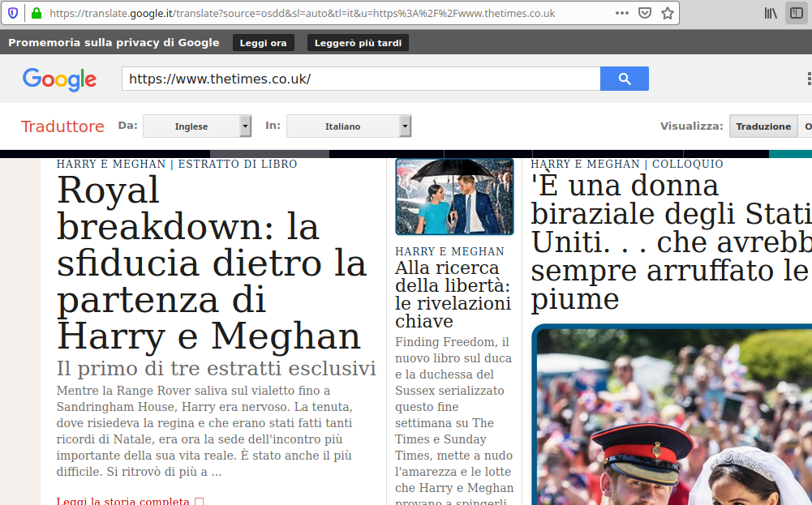The image size is (812, 505).
Task: Open 'Alla ricerca della libertà' headline
Action: coord(453,294)
